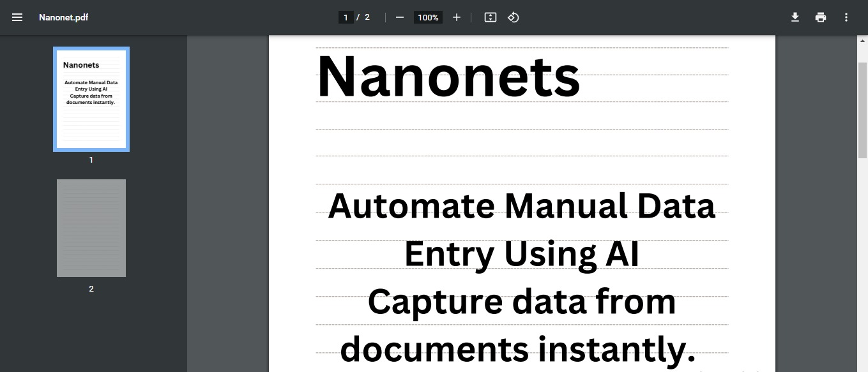Download the Nanonet.pdf file
The width and height of the screenshot is (868, 372).
[795, 17]
